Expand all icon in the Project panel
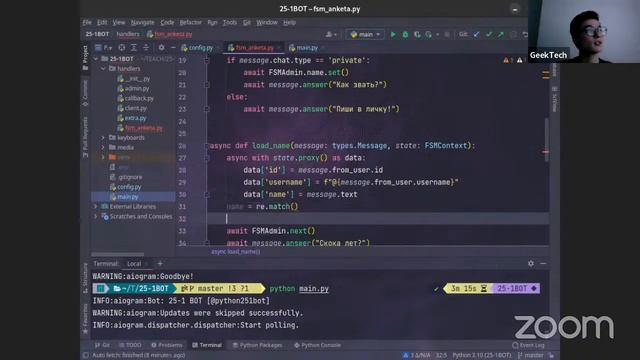 pos(133,48)
